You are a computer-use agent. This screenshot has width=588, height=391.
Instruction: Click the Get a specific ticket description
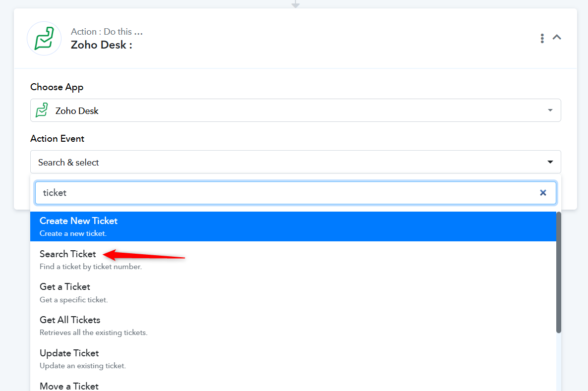[74, 299]
